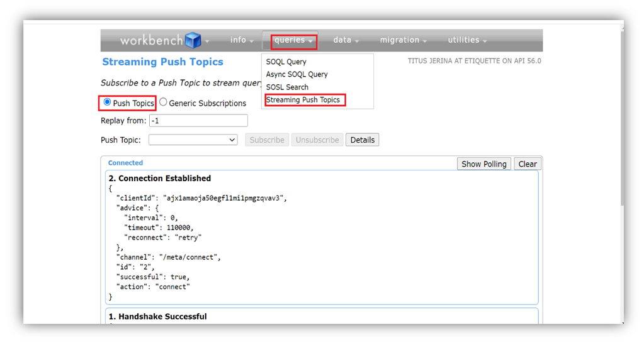Click the workbench cube logo icon

(193, 40)
